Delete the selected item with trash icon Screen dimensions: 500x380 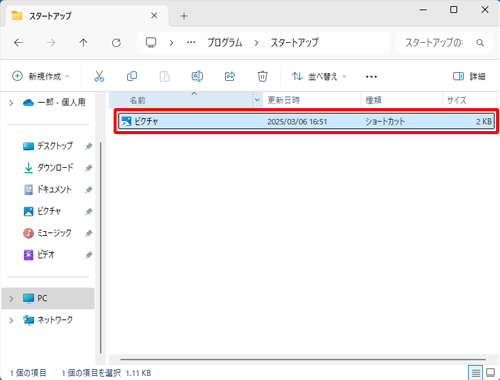(x=262, y=76)
